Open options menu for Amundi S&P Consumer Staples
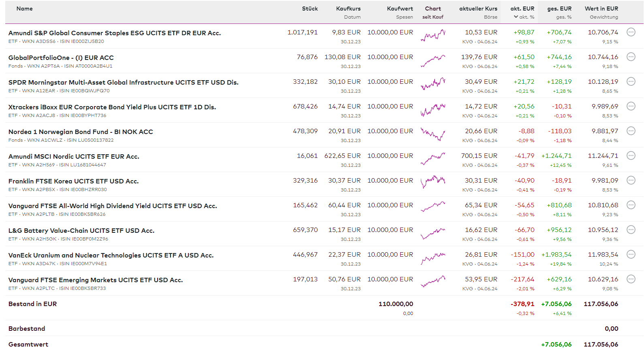Viewport: 644px width, 349px height. (631, 32)
